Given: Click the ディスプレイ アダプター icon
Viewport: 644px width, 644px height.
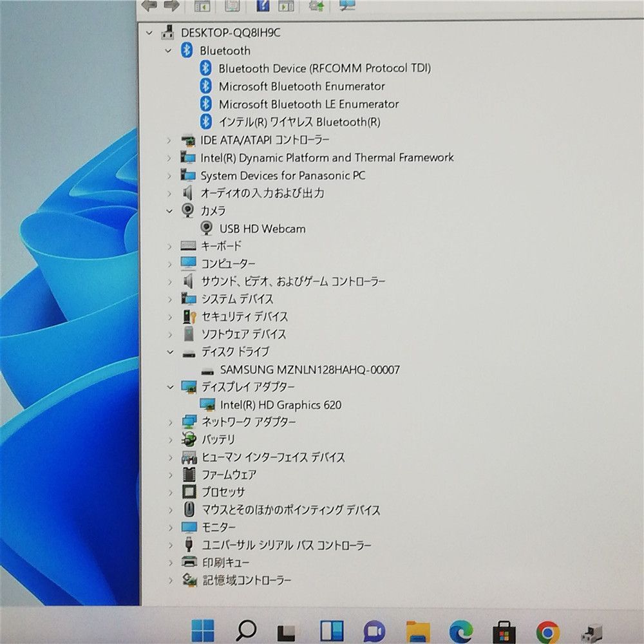Looking at the screenshot, I should tap(189, 387).
